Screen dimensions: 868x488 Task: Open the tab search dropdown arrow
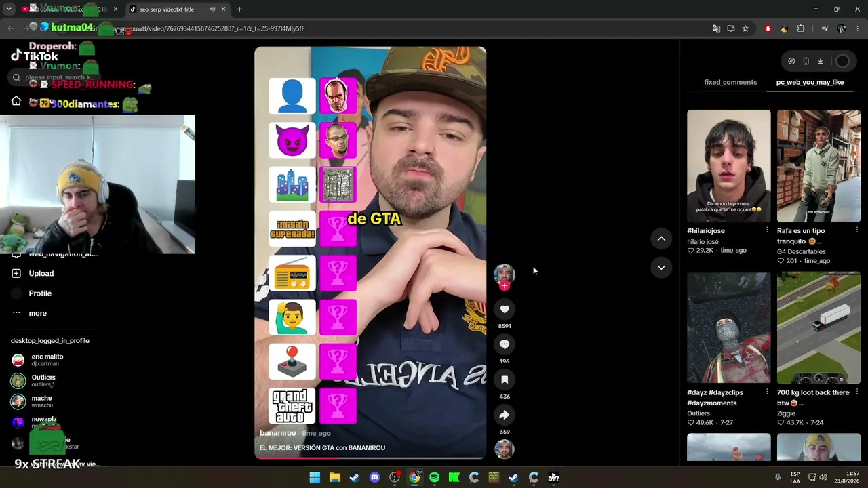click(x=9, y=9)
